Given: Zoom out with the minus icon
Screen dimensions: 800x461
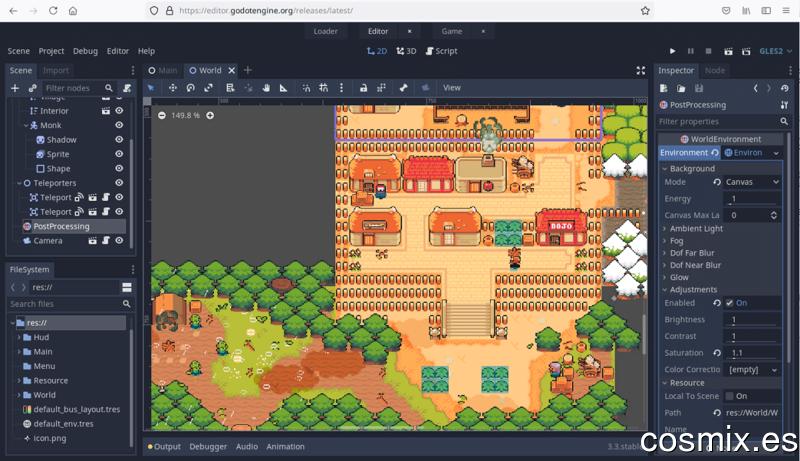Looking at the screenshot, I should (x=162, y=115).
